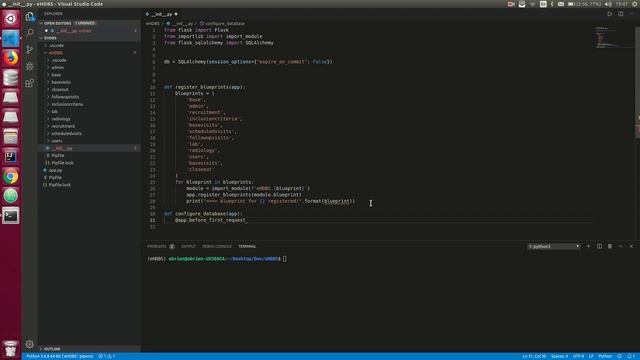Run the Python file in terminal
This screenshot has height=360, width=640.
click(610, 14)
